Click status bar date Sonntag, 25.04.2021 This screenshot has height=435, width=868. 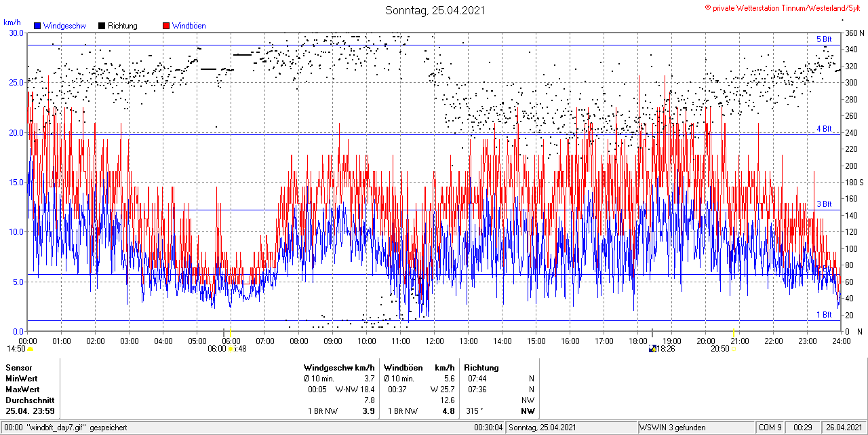click(x=542, y=428)
